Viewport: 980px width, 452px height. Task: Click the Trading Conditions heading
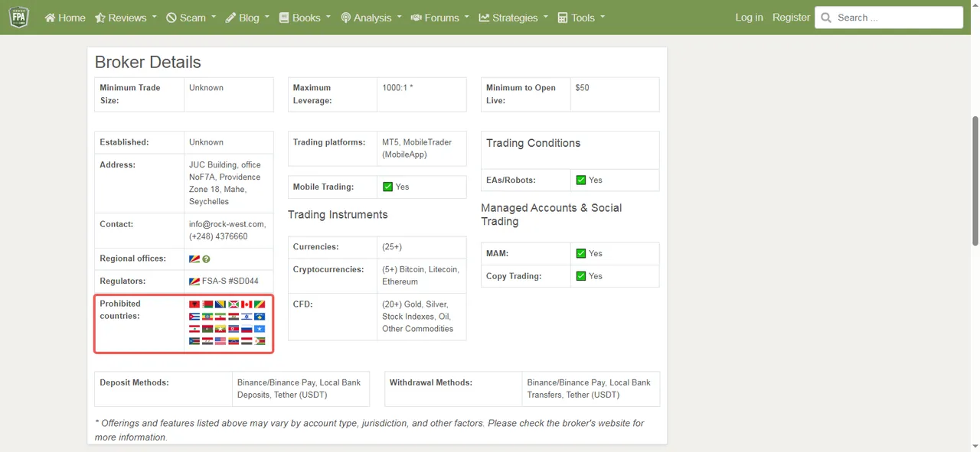(533, 143)
